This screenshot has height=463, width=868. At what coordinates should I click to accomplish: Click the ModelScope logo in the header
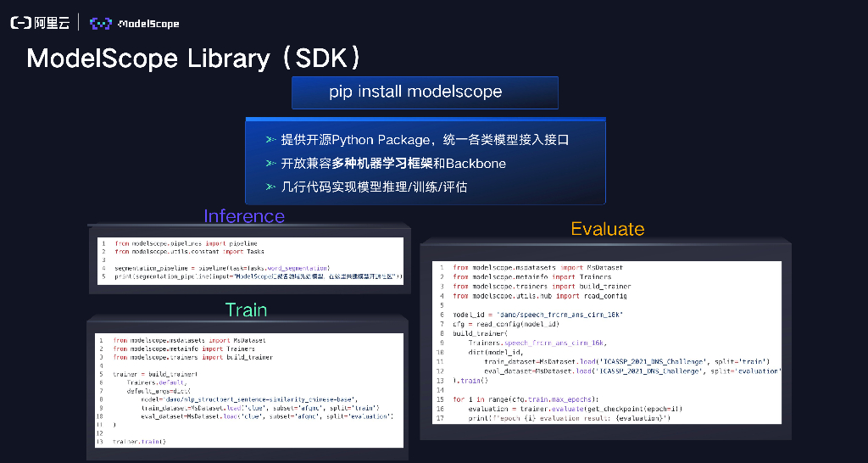pos(135,23)
